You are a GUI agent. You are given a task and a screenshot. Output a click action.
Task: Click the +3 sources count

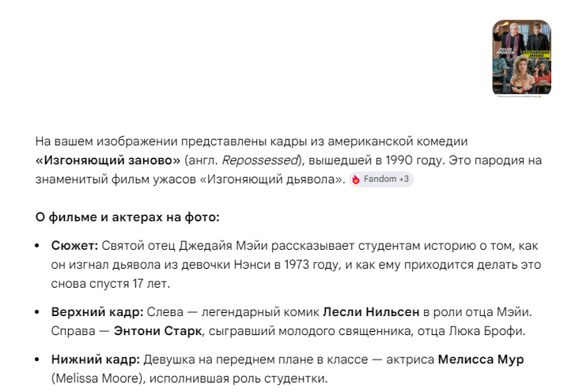pos(403,179)
